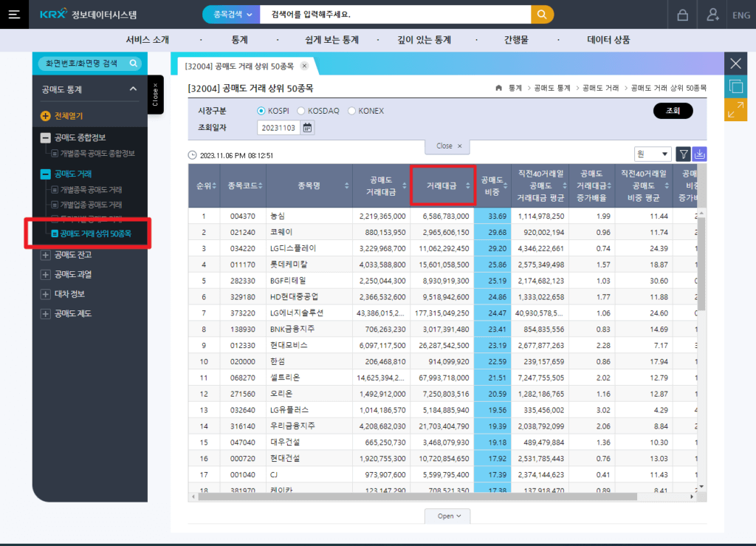Screen dimensions: 756x546
Task: Click the 셀트리온 table cell
Action: [309, 378]
